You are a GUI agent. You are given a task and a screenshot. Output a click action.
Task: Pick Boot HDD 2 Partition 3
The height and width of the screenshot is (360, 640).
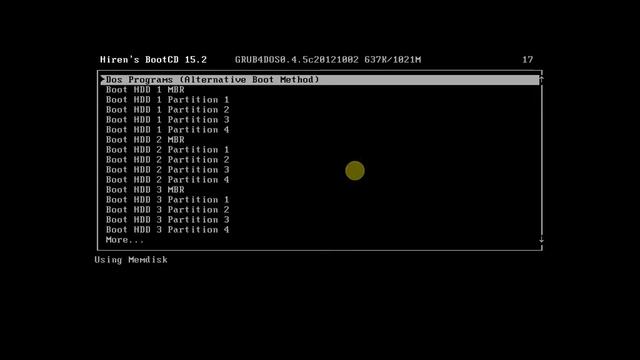pyautogui.click(x=167, y=170)
